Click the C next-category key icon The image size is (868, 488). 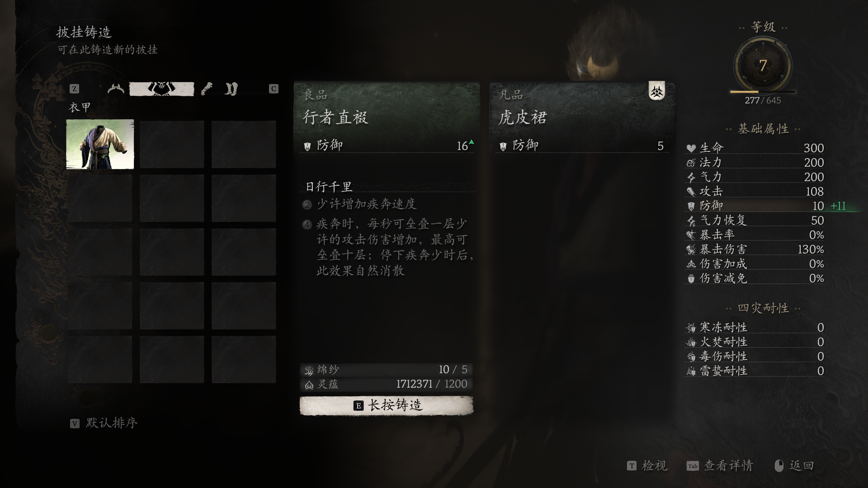pyautogui.click(x=274, y=89)
